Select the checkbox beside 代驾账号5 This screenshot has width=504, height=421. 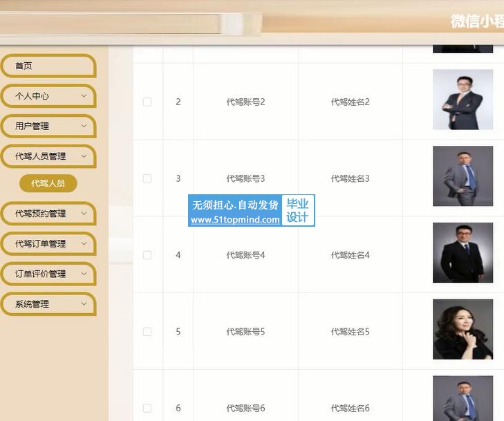coord(147,332)
